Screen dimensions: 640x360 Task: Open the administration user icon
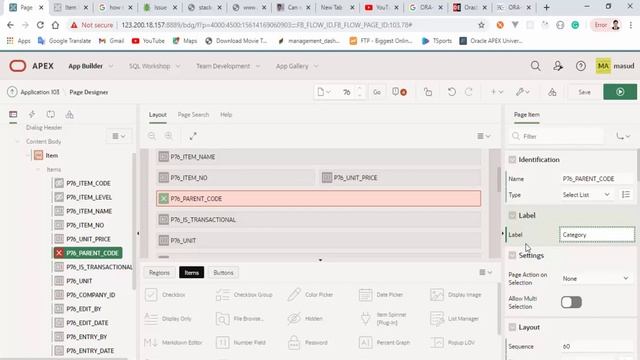[558, 66]
